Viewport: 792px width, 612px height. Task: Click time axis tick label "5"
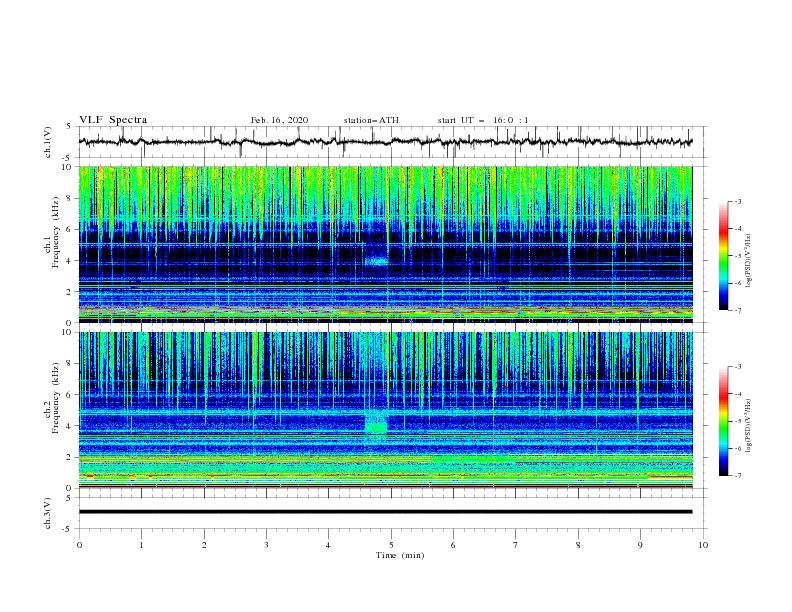391,545
